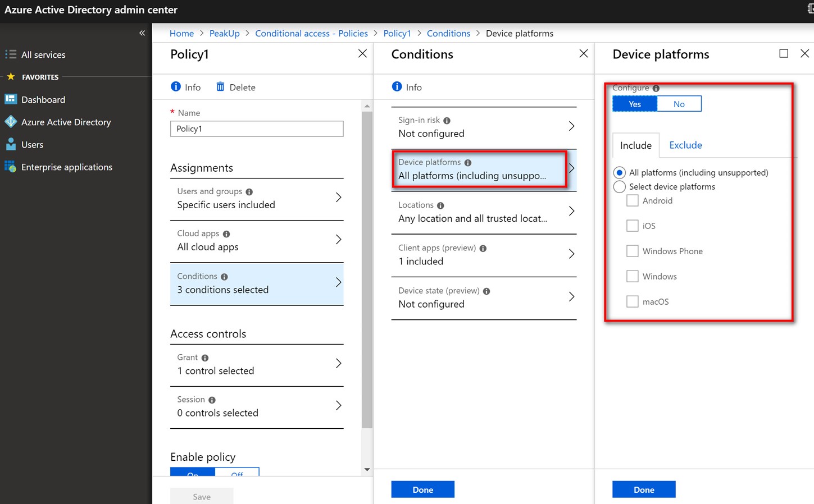Show info tooltip for Client apps (preview)
The image size is (814, 504).
[483, 249]
